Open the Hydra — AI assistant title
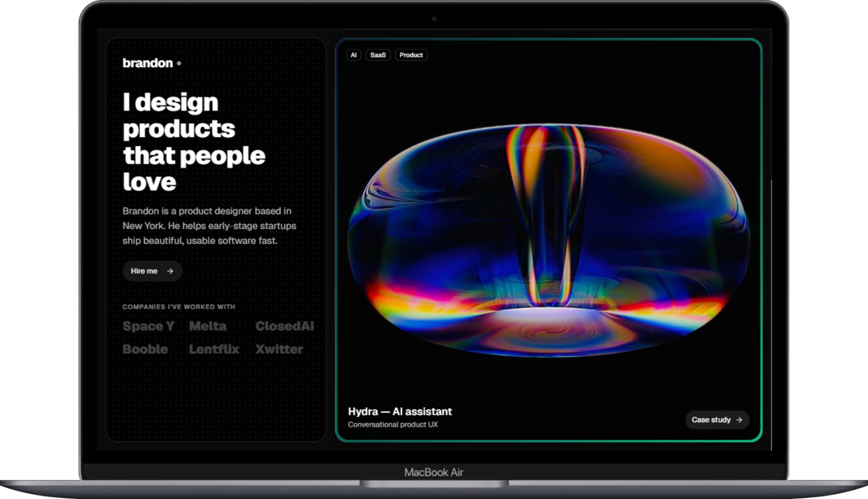This screenshot has height=499, width=868. click(x=400, y=411)
